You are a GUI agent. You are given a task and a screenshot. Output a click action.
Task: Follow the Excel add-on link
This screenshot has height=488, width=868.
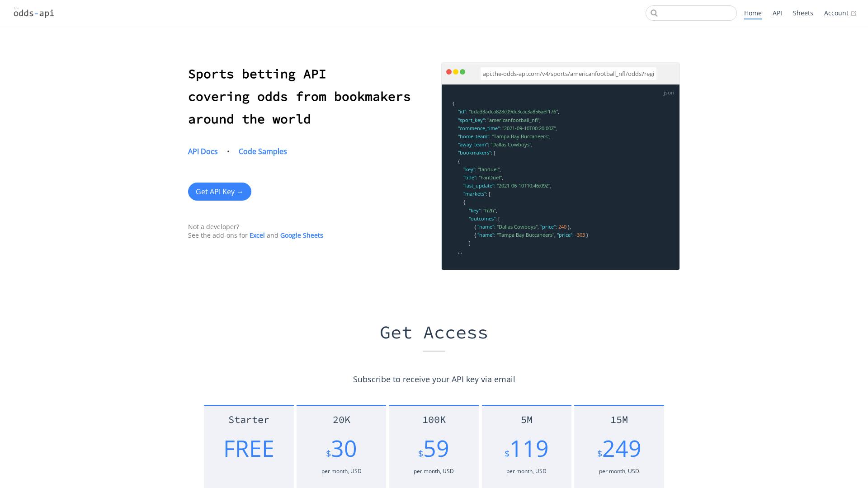point(257,235)
